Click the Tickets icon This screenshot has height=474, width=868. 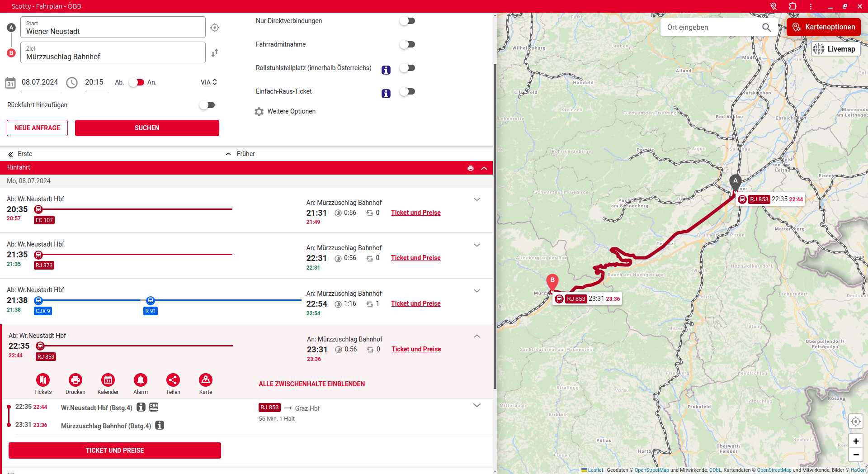click(43, 380)
